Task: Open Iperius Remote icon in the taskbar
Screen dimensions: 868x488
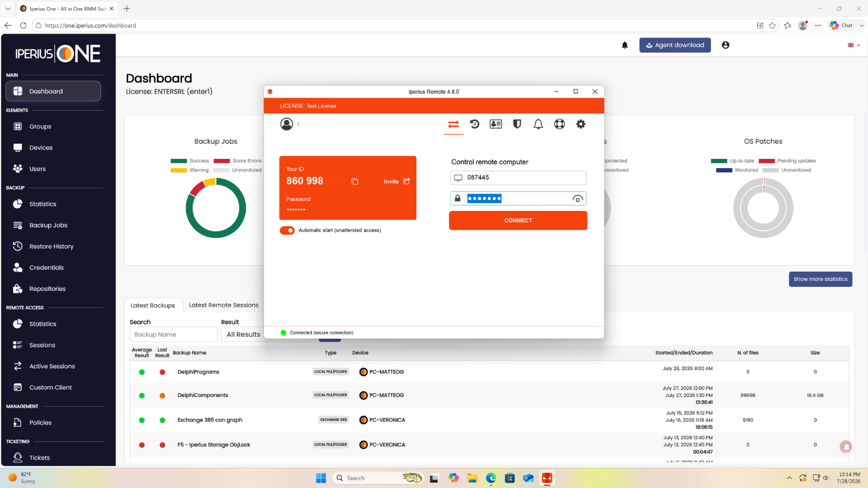Action: (x=547, y=478)
